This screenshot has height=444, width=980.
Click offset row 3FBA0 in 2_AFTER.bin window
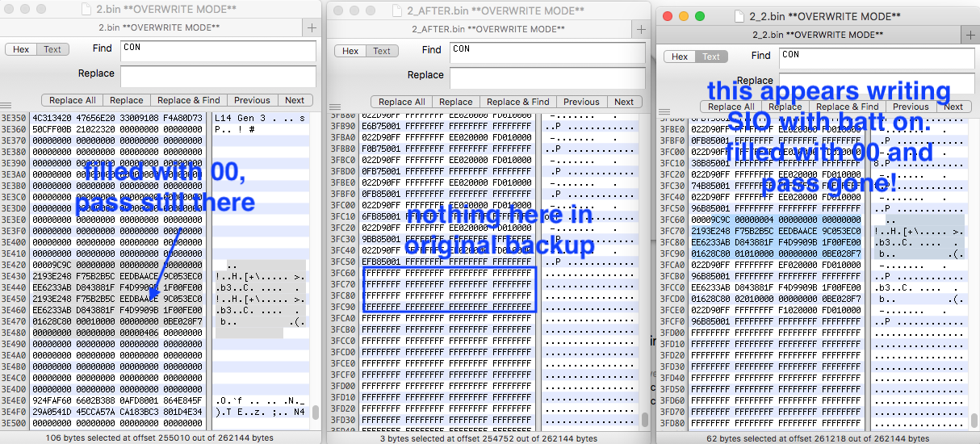[344, 138]
